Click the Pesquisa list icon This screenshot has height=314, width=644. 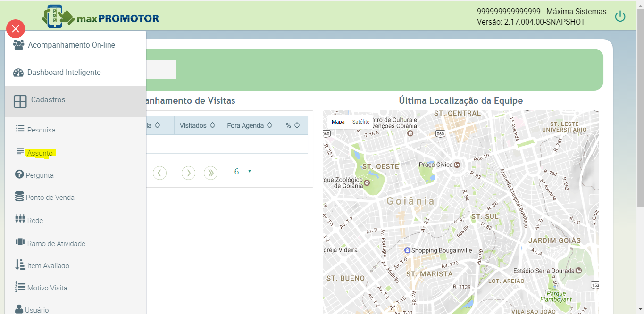point(20,129)
